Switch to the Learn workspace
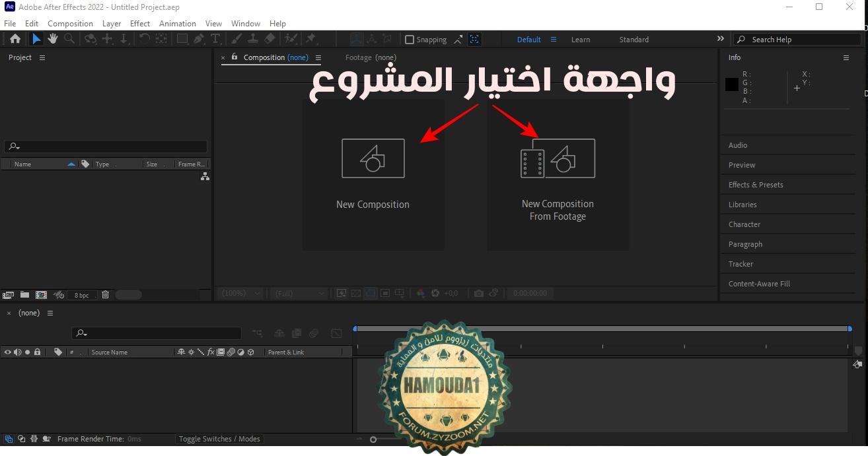This screenshot has width=868, height=456. pos(581,40)
